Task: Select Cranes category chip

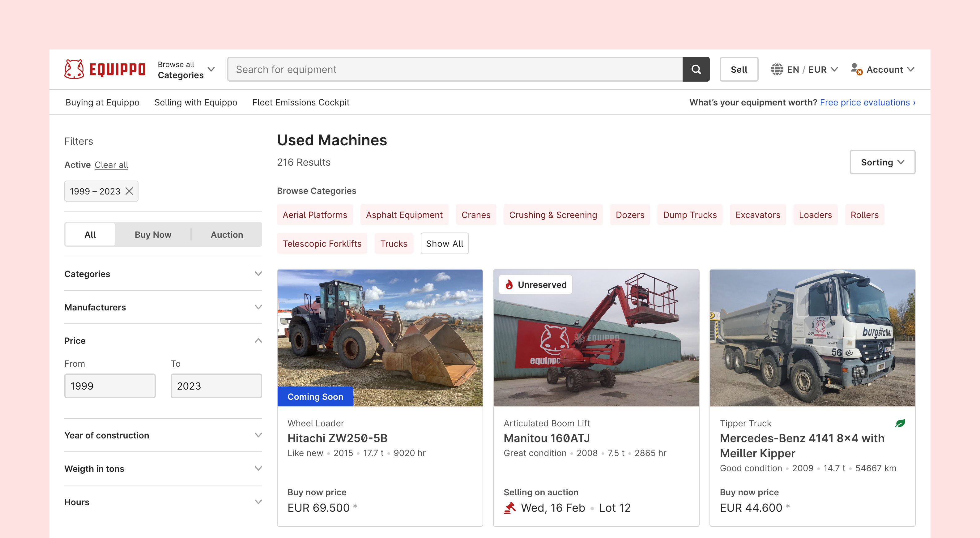Action: pyautogui.click(x=475, y=215)
